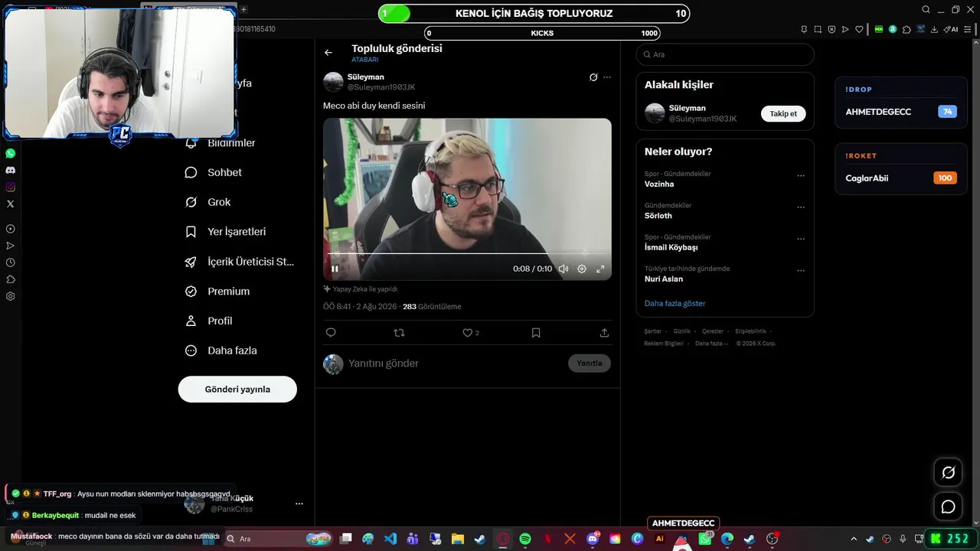The image size is (980, 551).
Task: Open Süleyman's avatar on the post
Action: pos(333,82)
